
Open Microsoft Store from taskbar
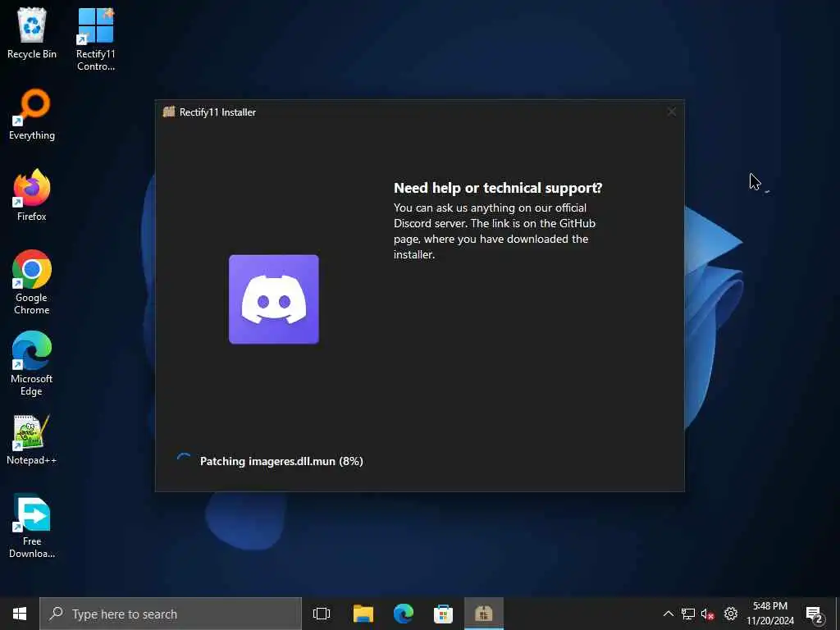point(443,614)
